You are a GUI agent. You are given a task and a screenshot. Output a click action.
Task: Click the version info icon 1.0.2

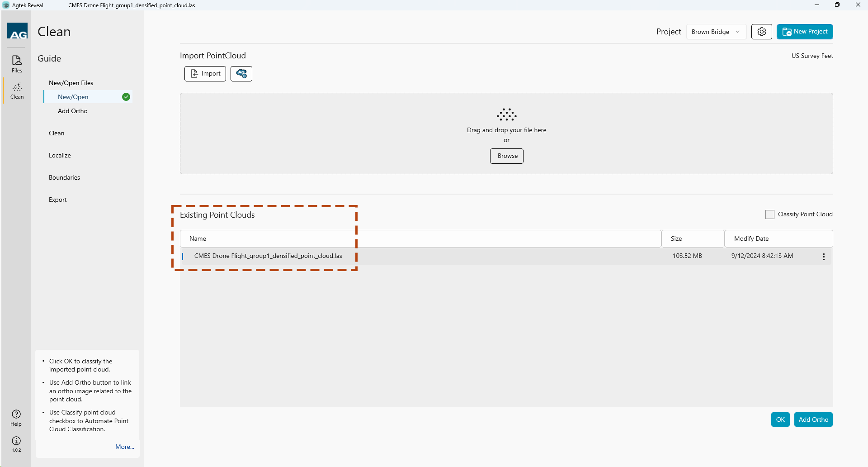coord(16,443)
